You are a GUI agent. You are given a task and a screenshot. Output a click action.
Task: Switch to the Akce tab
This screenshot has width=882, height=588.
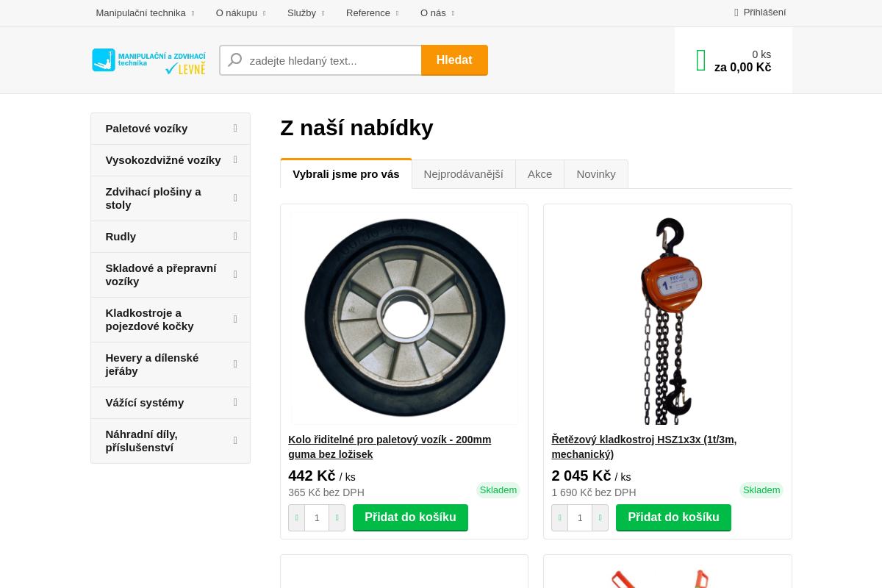tap(539, 173)
